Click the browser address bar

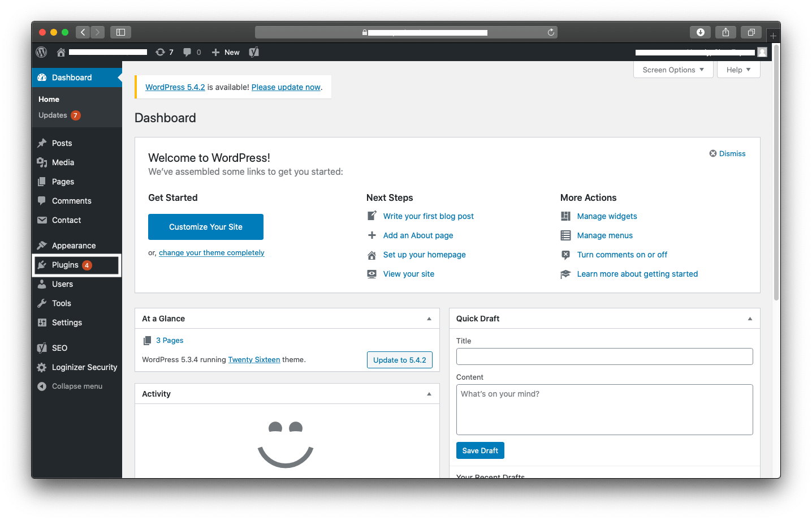(x=406, y=32)
